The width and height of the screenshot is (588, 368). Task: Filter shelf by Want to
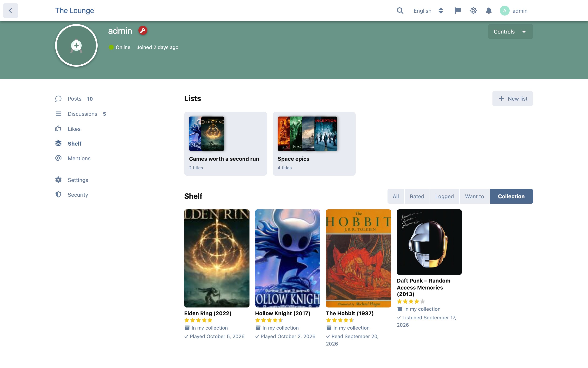point(474,196)
